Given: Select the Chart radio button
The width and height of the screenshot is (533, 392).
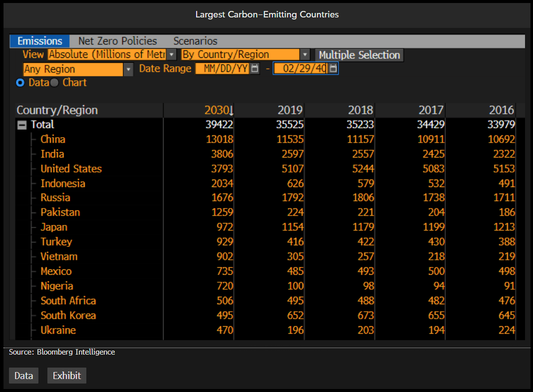Looking at the screenshot, I should coord(54,83).
